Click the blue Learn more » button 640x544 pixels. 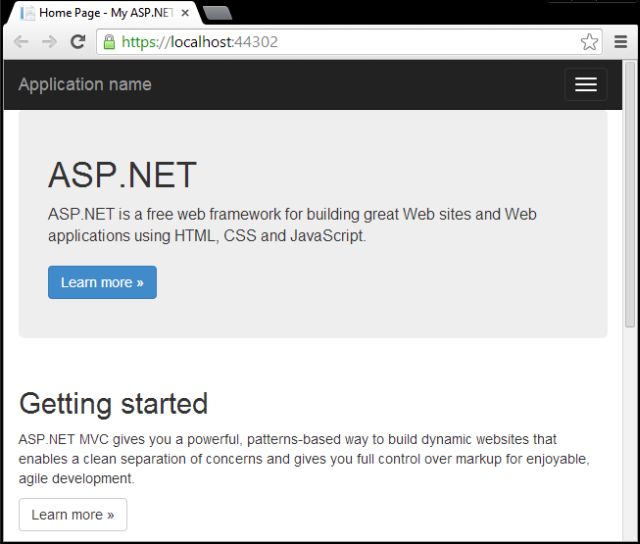102,282
